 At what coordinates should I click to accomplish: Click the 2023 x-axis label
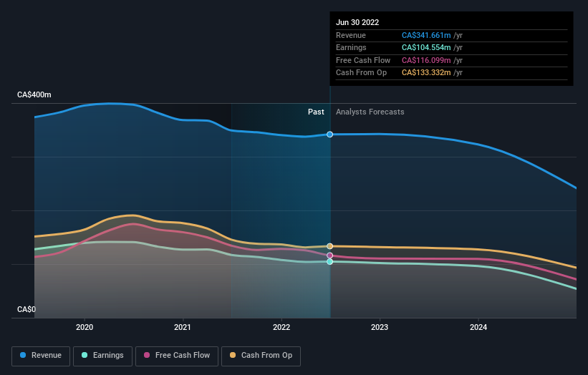380,327
